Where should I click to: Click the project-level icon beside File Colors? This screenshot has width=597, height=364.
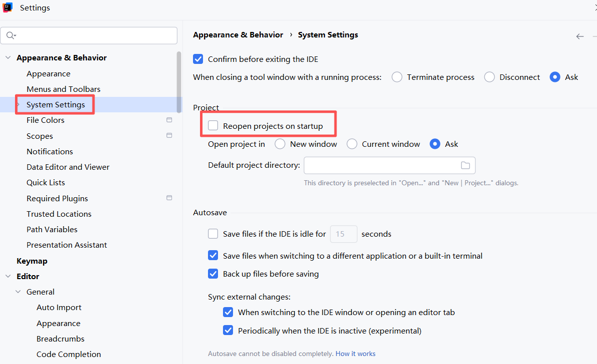pyautogui.click(x=169, y=120)
